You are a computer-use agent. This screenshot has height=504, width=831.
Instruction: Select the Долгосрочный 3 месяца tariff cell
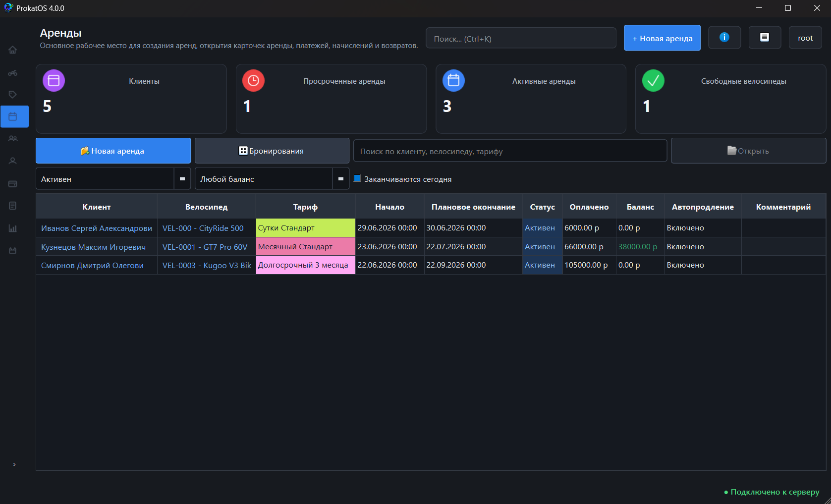(x=305, y=265)
